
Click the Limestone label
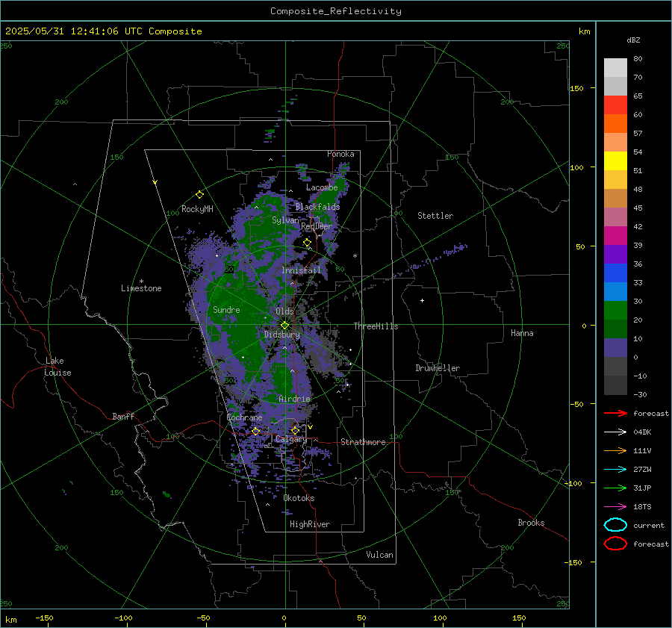[141, 288]
